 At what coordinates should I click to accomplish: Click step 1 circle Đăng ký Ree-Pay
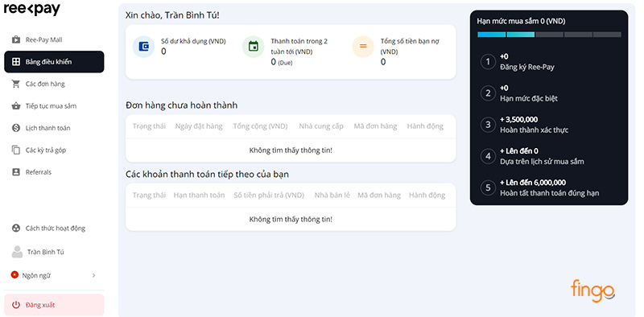(x=488, y=62)
